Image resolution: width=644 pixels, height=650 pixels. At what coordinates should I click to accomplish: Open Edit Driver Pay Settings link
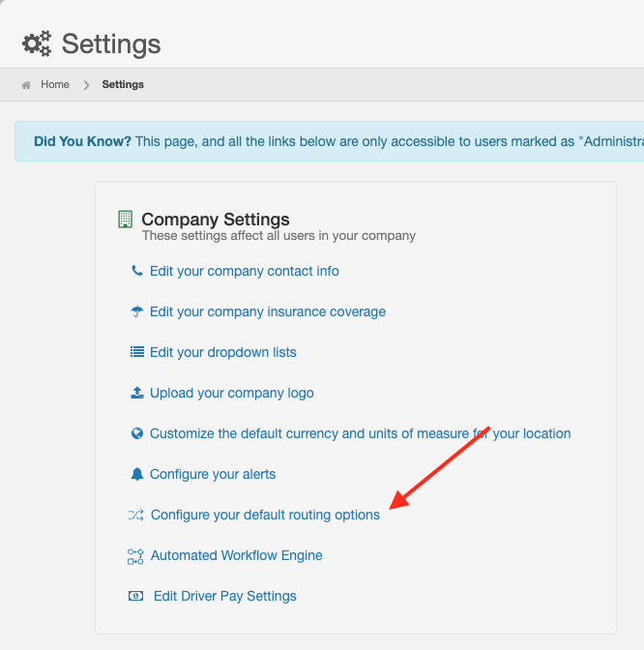click(x=225, y=596)
